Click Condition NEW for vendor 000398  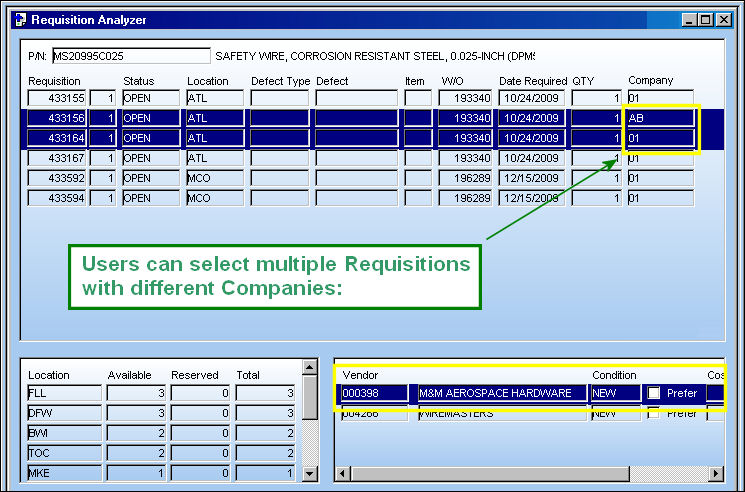(x=616, y=393)
